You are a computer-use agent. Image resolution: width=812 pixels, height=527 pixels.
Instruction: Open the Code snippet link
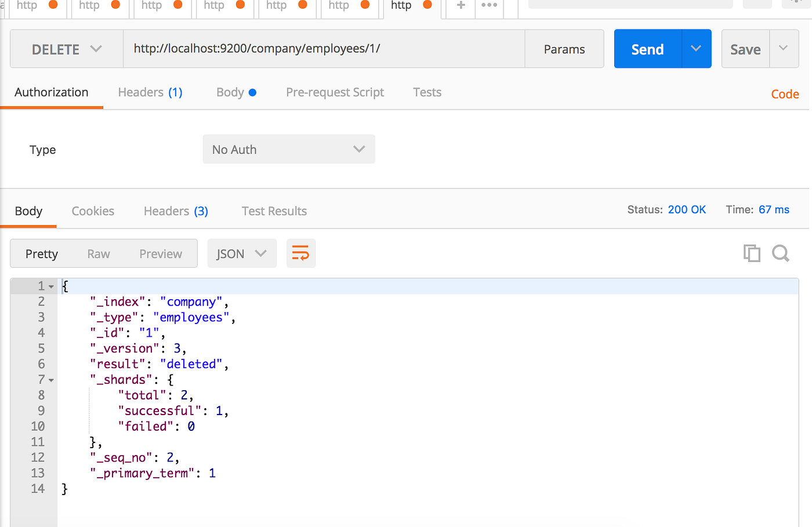pyautogui.click(x=784, y=93)
